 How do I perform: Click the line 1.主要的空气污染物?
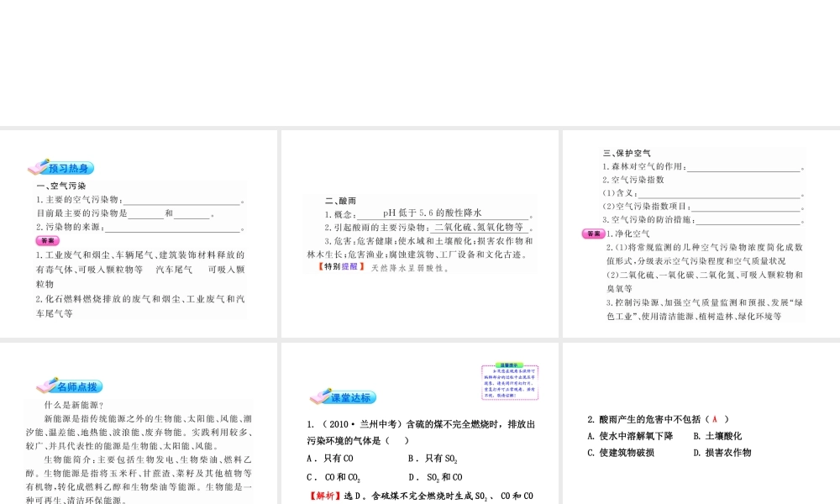(140, 200)
